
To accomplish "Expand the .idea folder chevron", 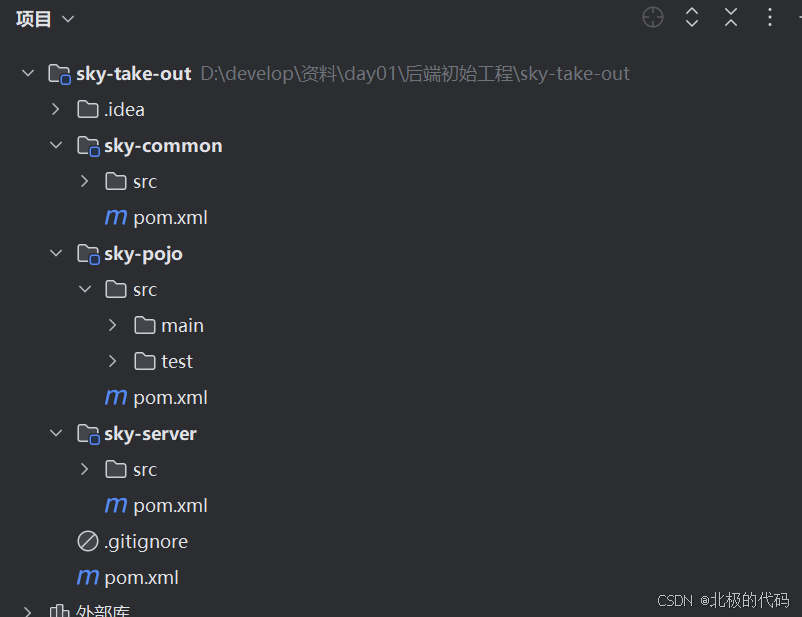I will pyautogui.click(x=56, y=109).
